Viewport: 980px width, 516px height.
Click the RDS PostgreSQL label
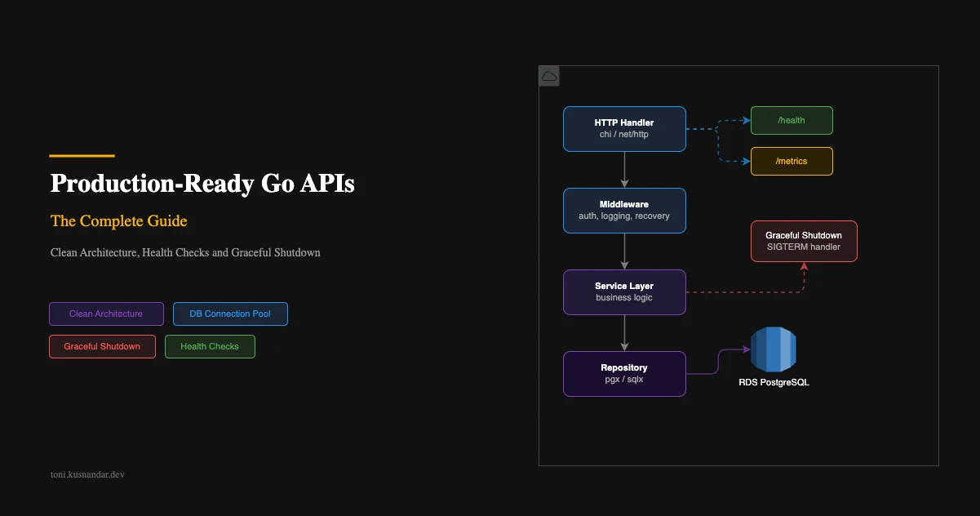pos(774,382)
